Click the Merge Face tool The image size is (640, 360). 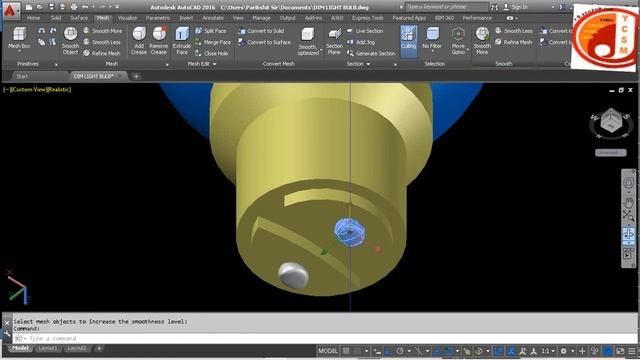tap(213, 42)
